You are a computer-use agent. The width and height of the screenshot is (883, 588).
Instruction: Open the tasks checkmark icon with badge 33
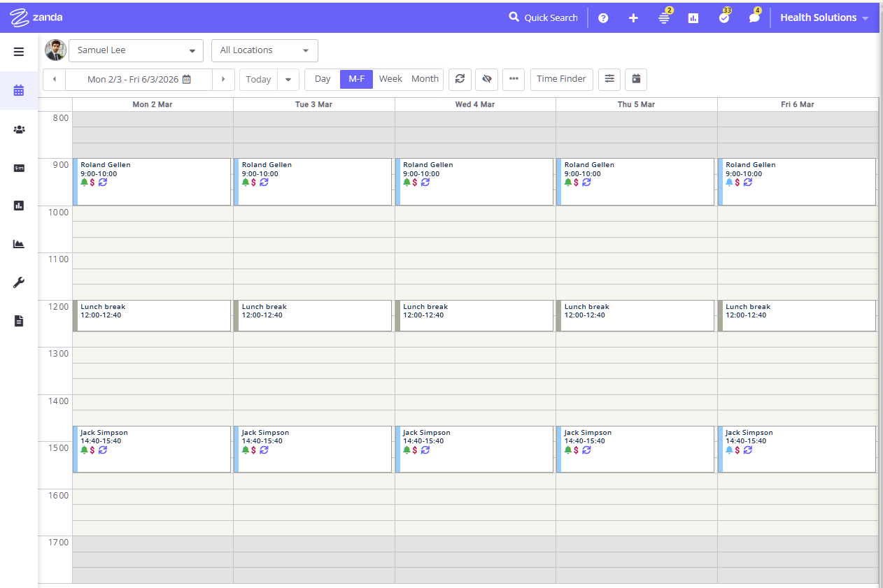pos(723,18)
